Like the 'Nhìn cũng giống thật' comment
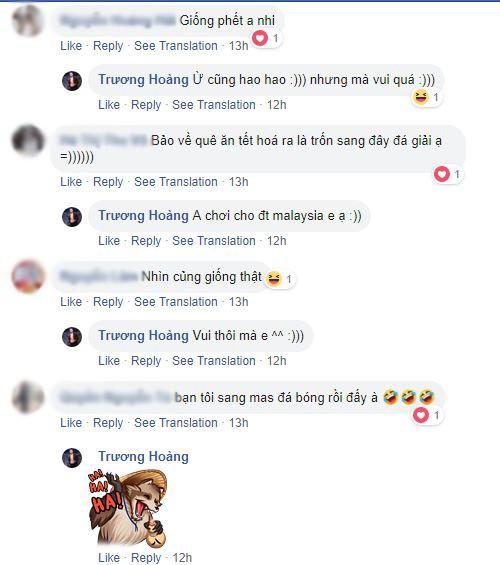The height and width of the screenshot is (565, 500). pyautogui.click(x=71, y=302)
